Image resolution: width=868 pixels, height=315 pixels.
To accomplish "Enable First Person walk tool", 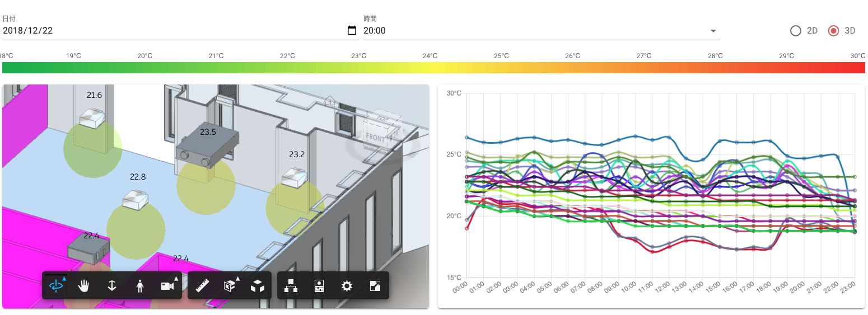I will [140, 286].
